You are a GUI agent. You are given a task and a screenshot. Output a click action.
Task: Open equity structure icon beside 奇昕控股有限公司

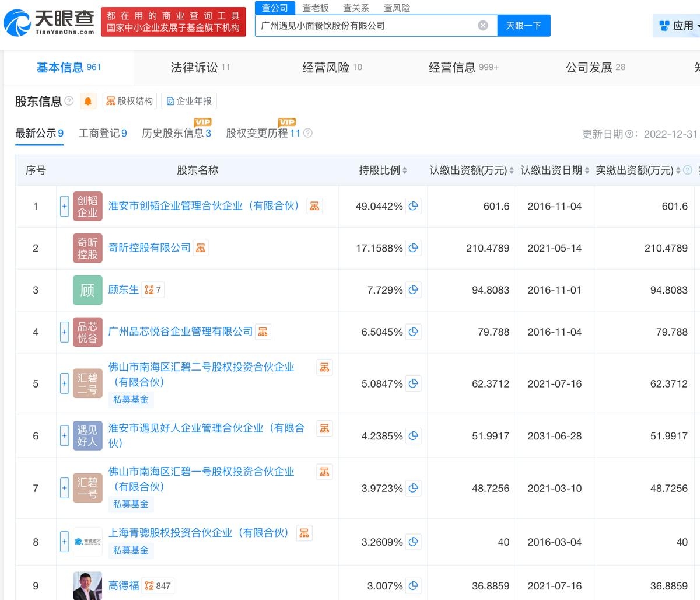coord(201,248)
